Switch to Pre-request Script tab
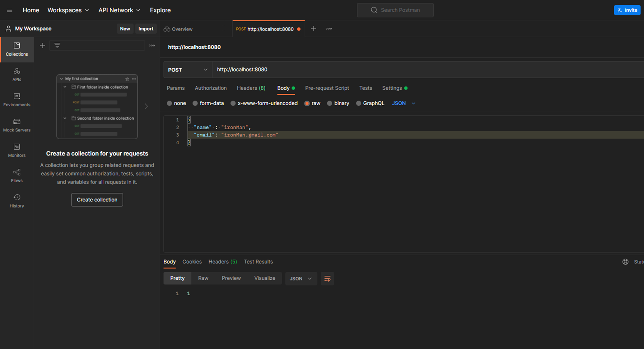The height and width of the screenshot is (349, 644). click(x=327, y=88)
